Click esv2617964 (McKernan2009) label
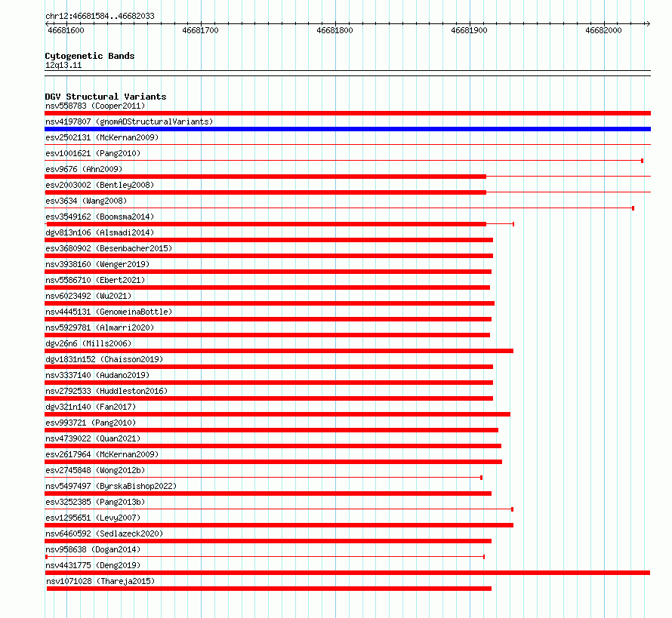Screen dimensions: 672x618 point(102,454)
